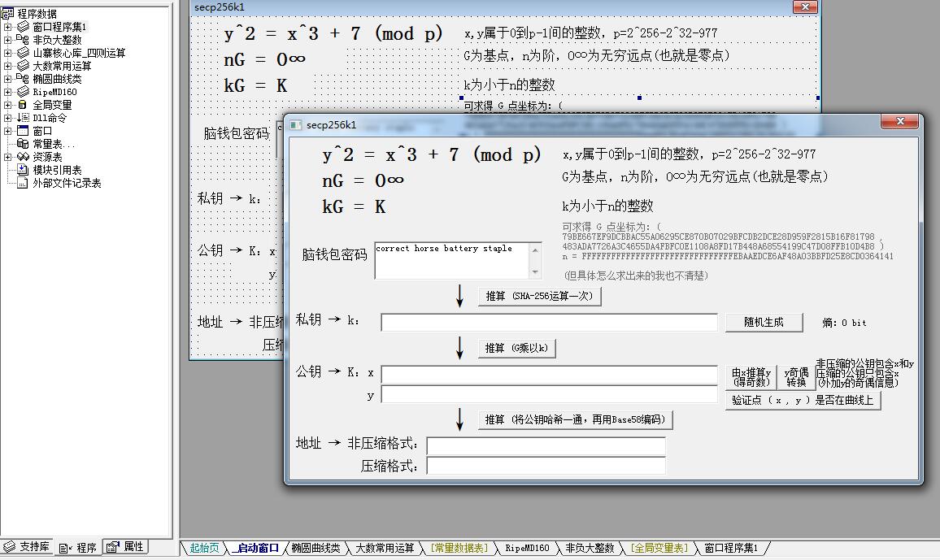Click the y奇偶转换 button

point(796,377)
